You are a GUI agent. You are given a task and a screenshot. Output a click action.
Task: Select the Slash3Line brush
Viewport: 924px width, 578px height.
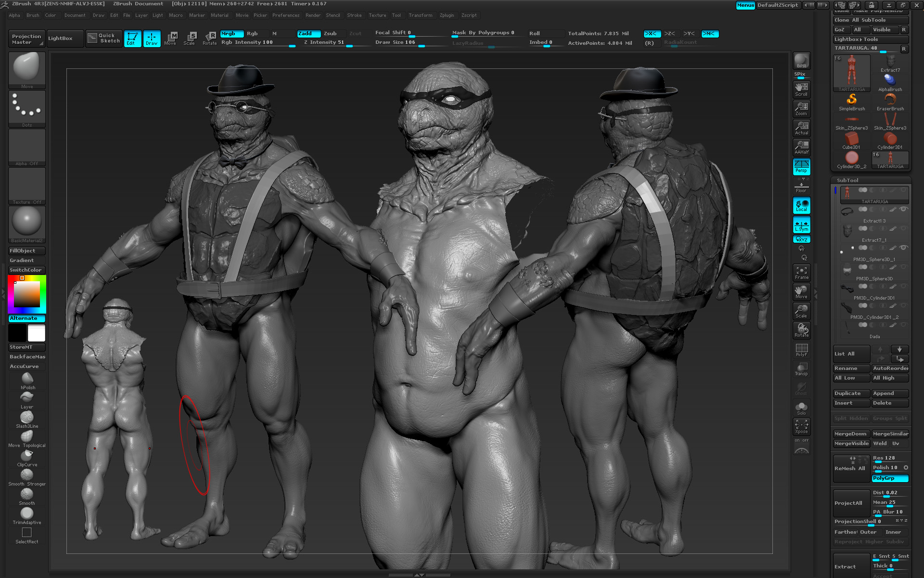pyautogui.click(x=27, y=419)
